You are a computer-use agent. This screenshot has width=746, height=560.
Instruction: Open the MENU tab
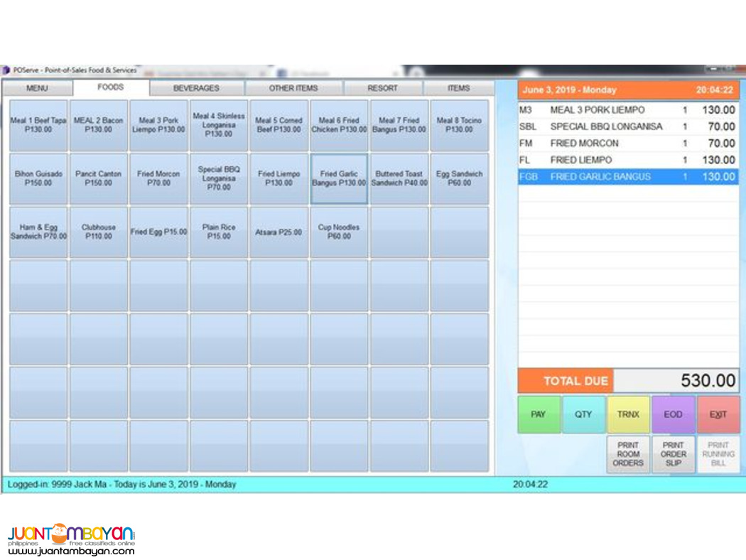(37, 88)
